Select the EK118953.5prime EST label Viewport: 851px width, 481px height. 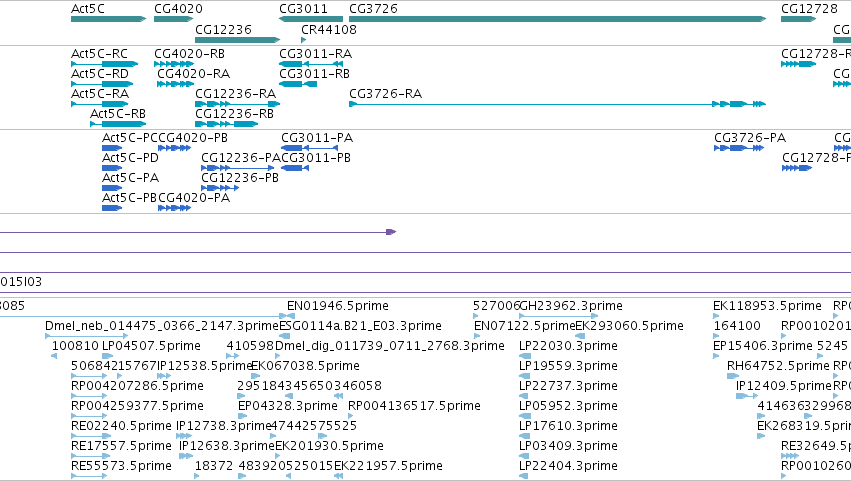click(x=767, y=306)
